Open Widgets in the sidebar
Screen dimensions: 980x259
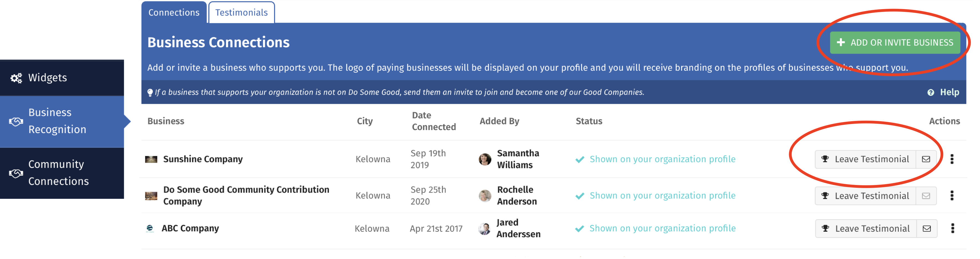(62, 78)
